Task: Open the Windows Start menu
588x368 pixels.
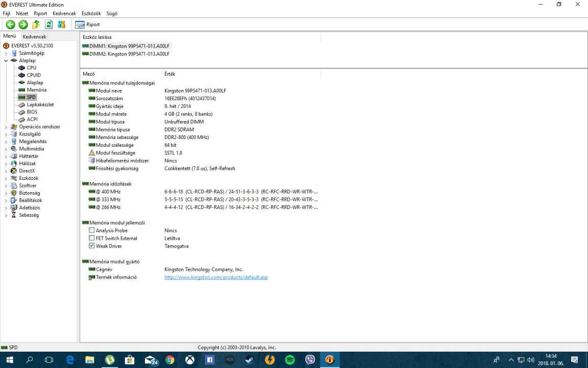Action: [9, 360]
